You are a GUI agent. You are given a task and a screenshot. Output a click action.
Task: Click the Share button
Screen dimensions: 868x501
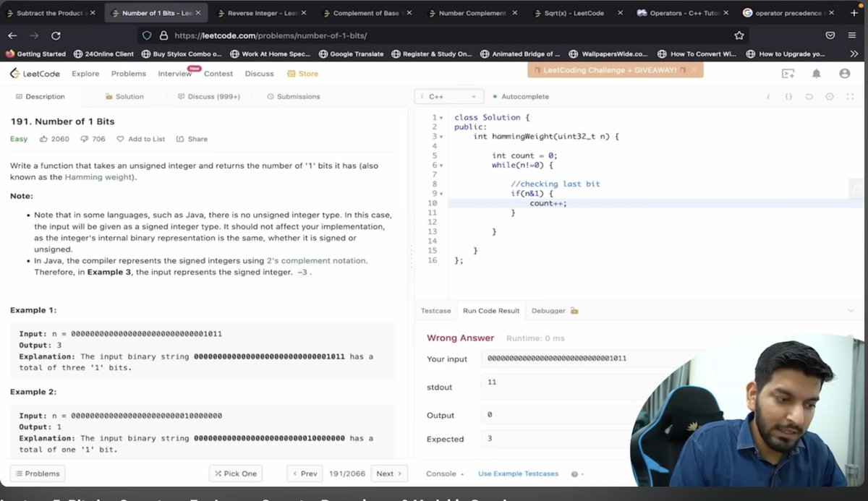tap(192, 139)
